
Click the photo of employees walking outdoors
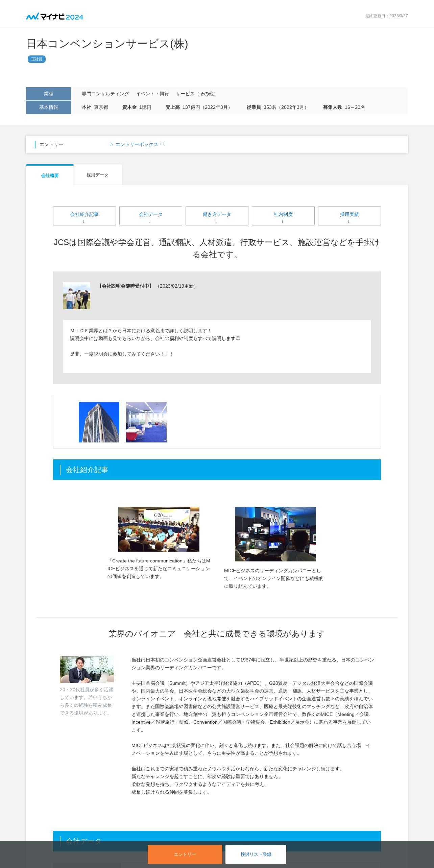coord(77,296)
